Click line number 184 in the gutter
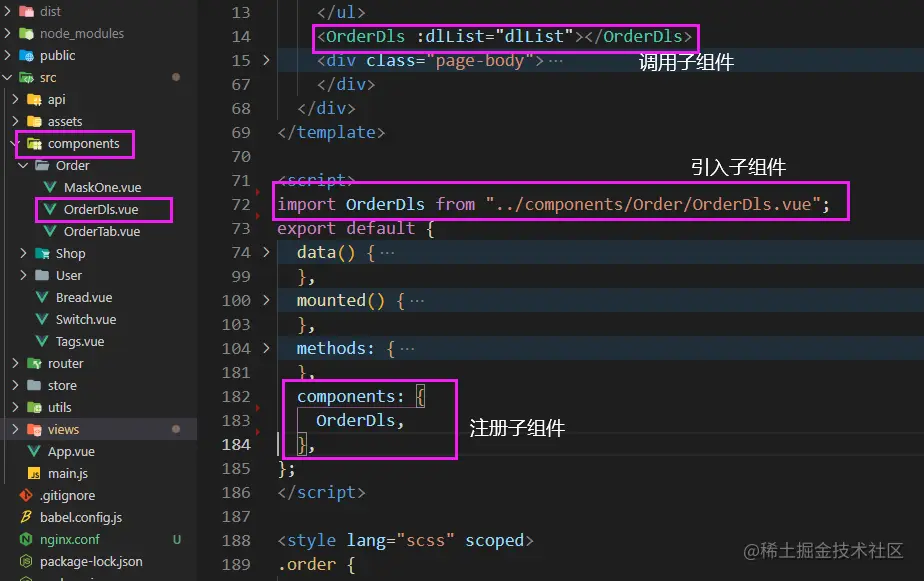Screen dimensions: 924x581 pos(236,444)
